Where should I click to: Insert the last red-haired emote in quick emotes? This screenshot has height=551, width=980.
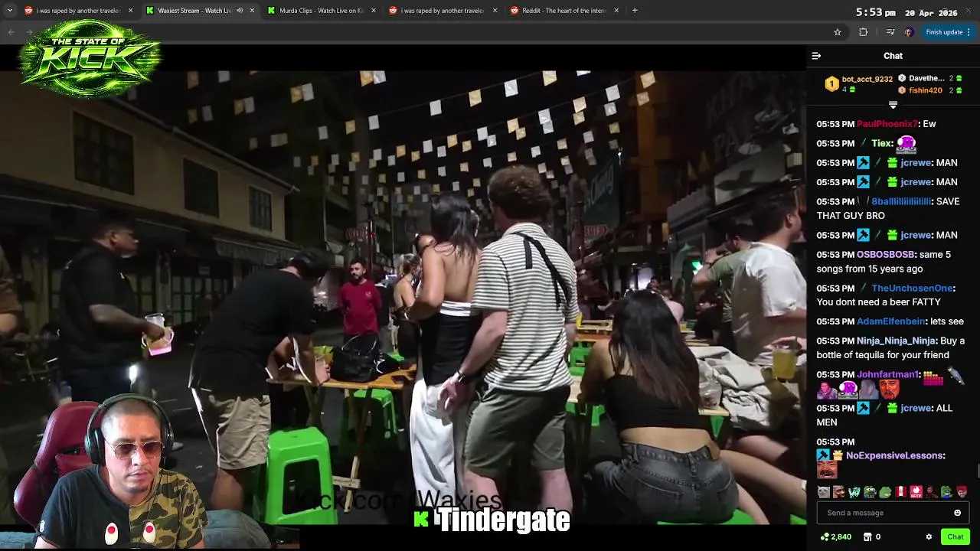pos(962,492)
